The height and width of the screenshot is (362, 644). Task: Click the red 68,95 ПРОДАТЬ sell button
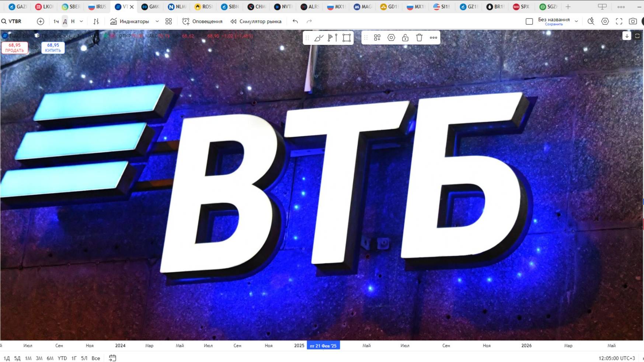click(15, 48)
